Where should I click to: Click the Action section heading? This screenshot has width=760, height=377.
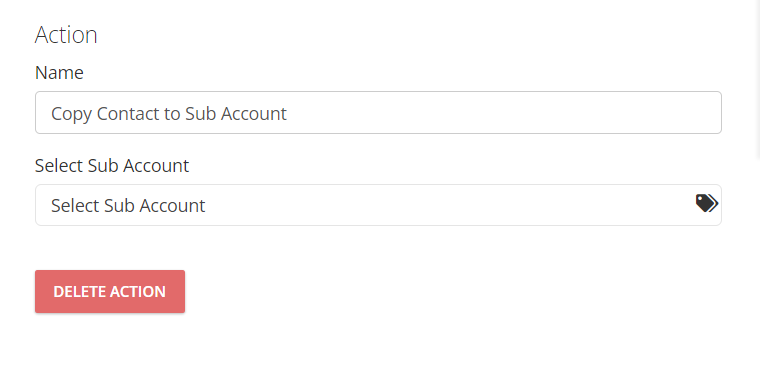pyautogui.click(x=66, y=35)
